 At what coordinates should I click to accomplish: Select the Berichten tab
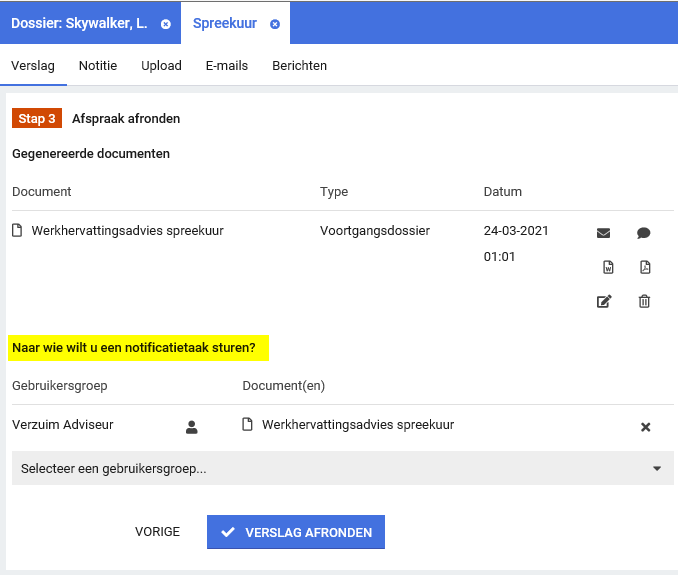point(299,66)
